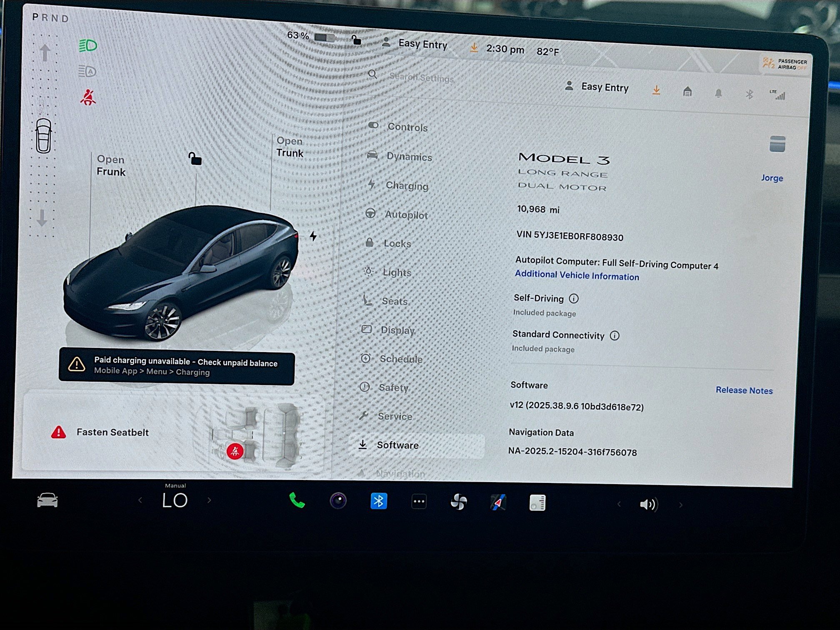Open Easy Entry profile in top status bar
This screenshot has width=840, height=630.
(x=415, y=43)
